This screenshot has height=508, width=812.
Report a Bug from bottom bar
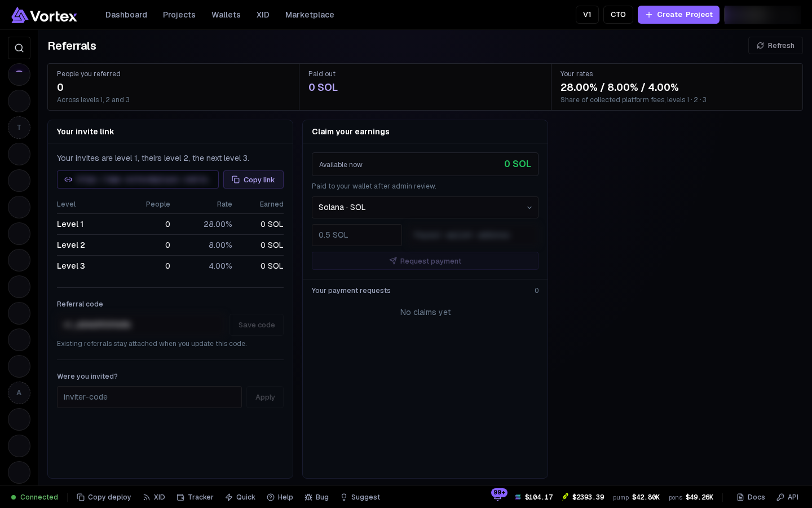[316, 497]
